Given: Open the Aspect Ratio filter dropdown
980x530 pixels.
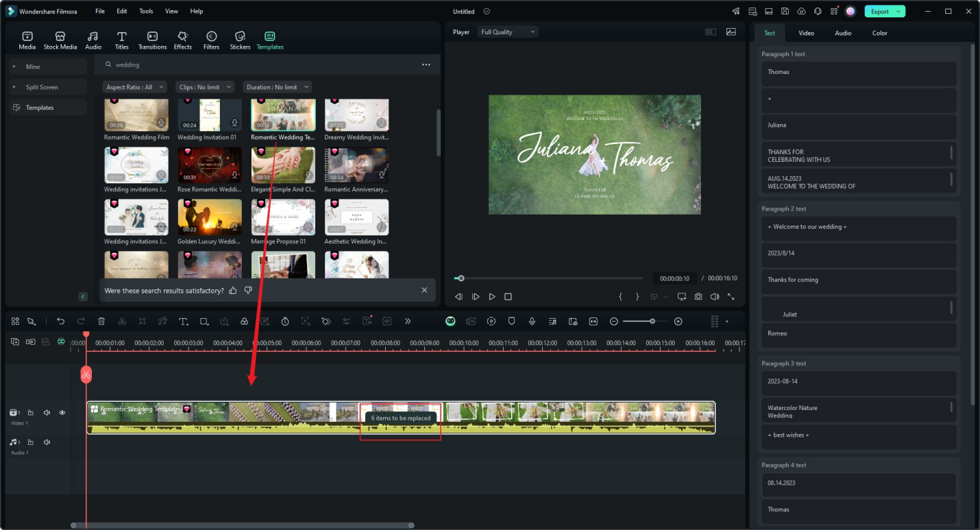Looking at the screenshot, I should tap(135, 87).
